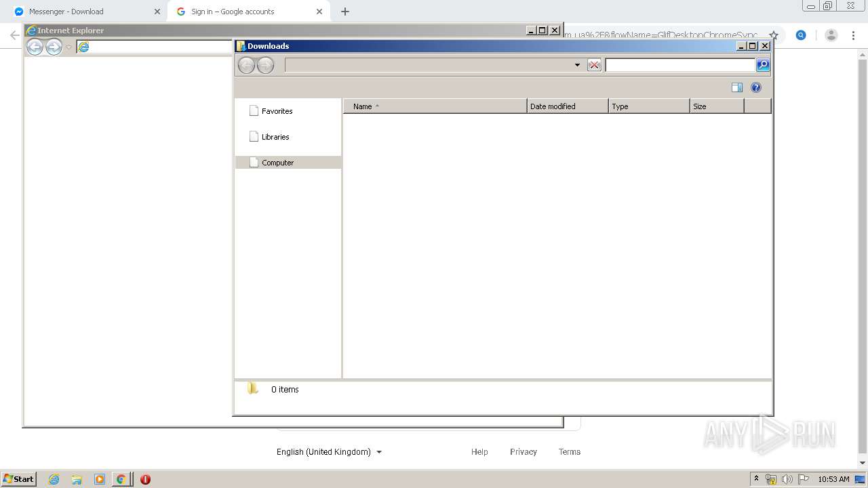Click the folder icon in the Downloads details pane
The width and height of the screenshot is (868, 488).
[x=253, y=388]
